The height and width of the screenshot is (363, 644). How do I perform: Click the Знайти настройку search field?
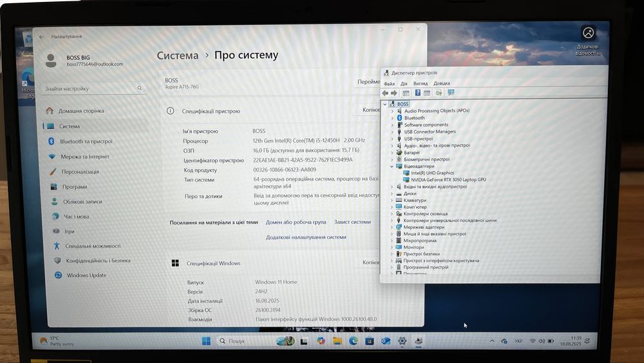(93, 88)
